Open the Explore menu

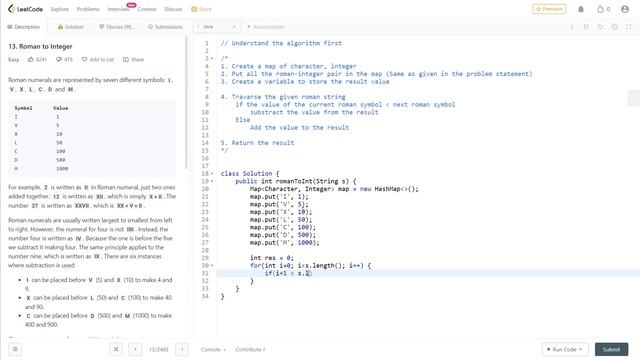tap(60, 9)
